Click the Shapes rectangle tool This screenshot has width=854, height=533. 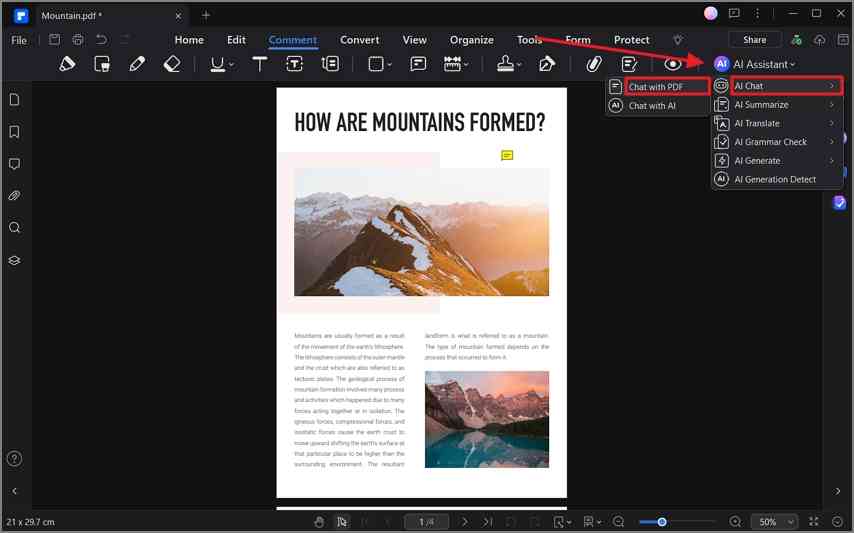click(376, 64)
